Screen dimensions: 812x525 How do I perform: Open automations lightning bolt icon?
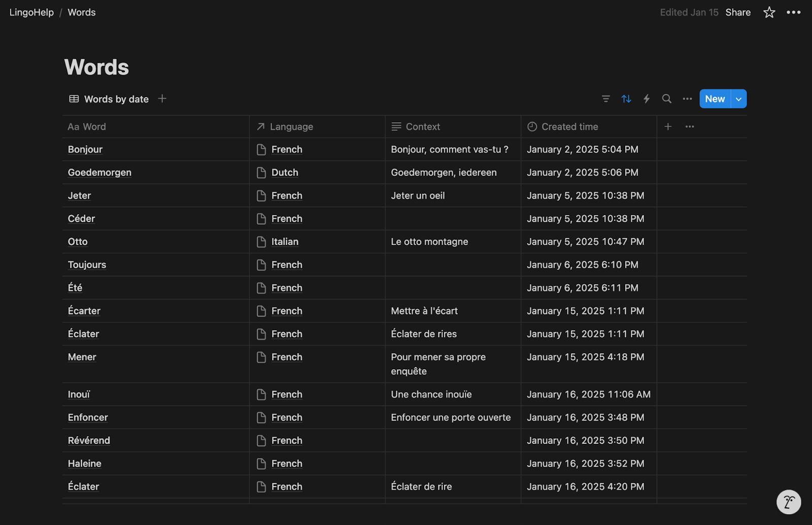647,99
